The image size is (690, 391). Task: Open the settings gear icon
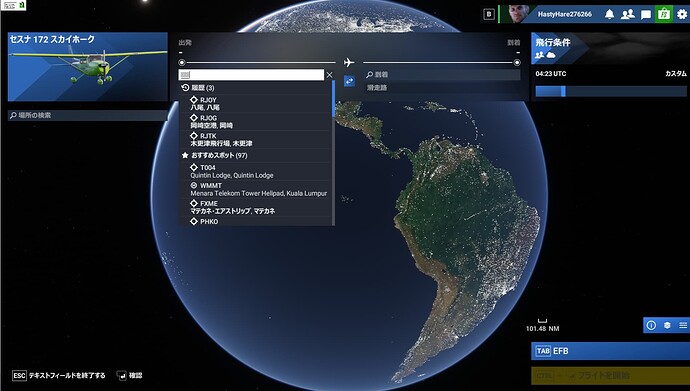(682, 14)
